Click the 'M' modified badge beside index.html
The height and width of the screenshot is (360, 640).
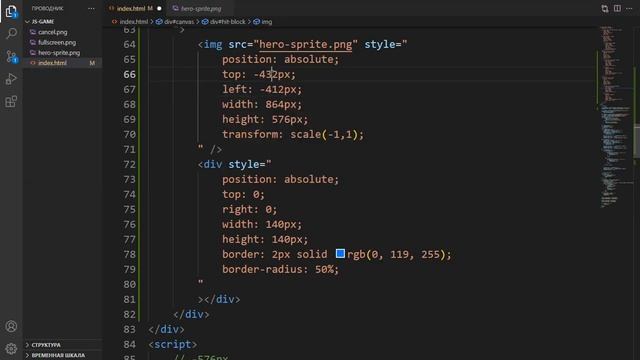pos(92,63)
